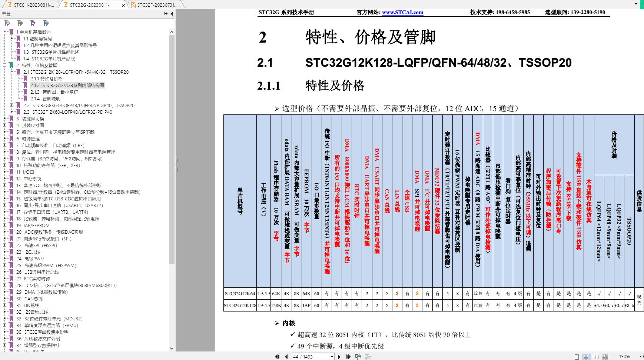The width and height of the screenshot is (644, 360).
Task: Collapse '1 单片机基础概述' bookmark node
Action: click(x=4, y=32)
